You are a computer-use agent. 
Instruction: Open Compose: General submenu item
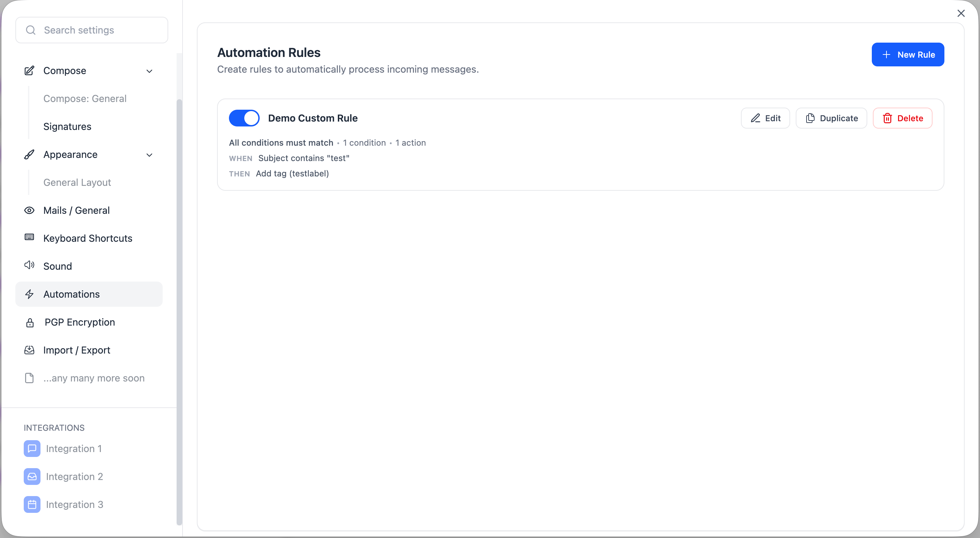click(x=85, y=99)
